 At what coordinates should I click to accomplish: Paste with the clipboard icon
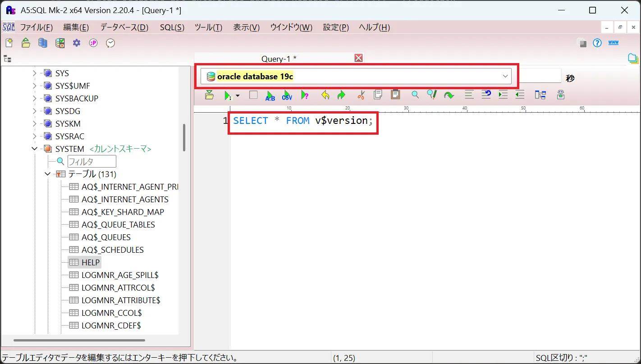click(x=395, y=95)
